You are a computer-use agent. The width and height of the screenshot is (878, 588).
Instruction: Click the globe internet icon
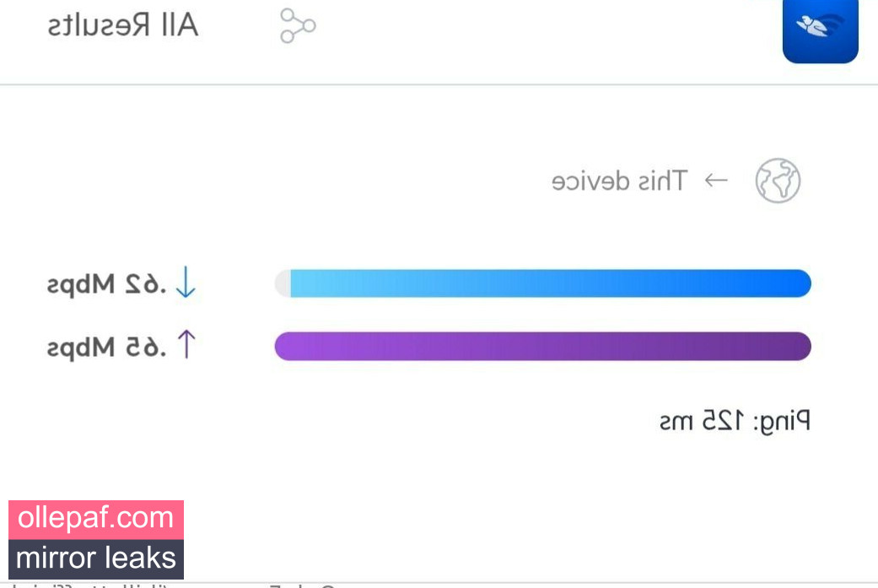click(x=778, y=181)
